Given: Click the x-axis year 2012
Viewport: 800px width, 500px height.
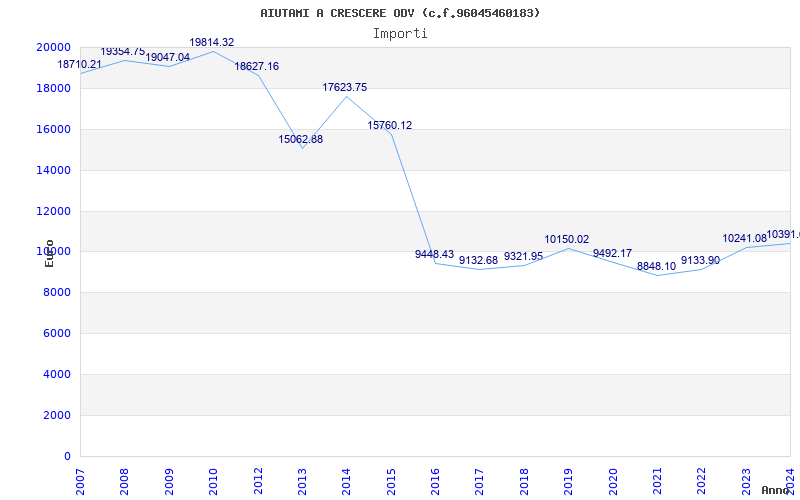Looking at the screenshot, I should pos(258,481).
